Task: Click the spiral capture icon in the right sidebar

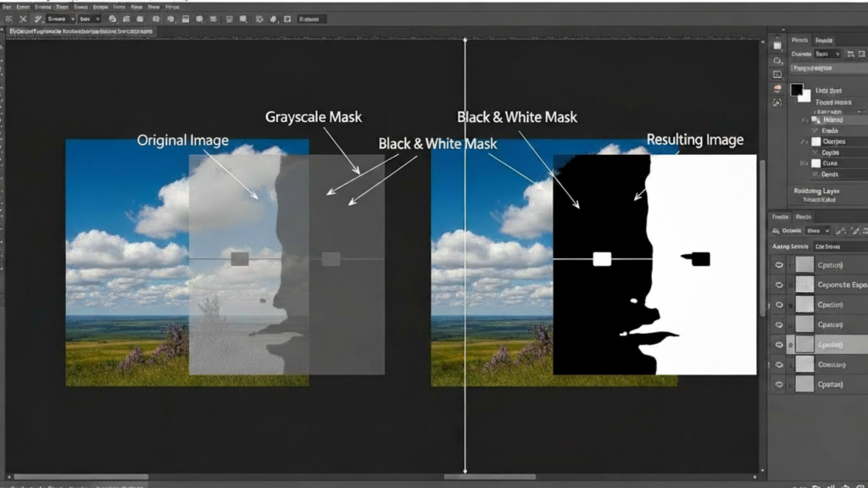Action: point(776,103)
